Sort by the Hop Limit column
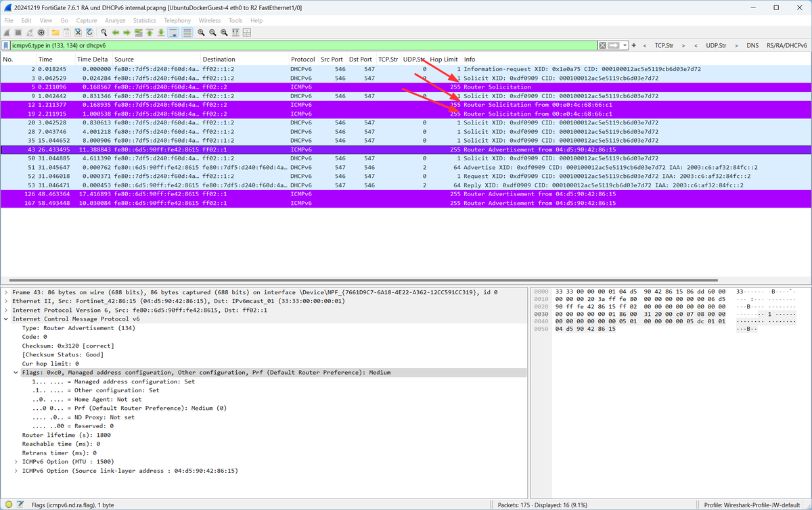Viewport: 812px width, 510px height. [444, 60]
